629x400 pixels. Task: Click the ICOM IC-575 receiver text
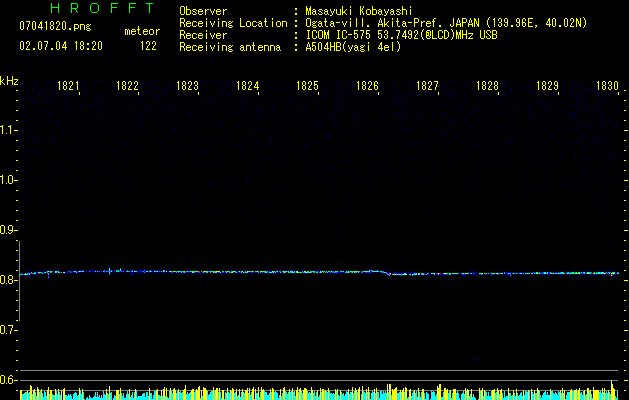(x=401, y=35)
